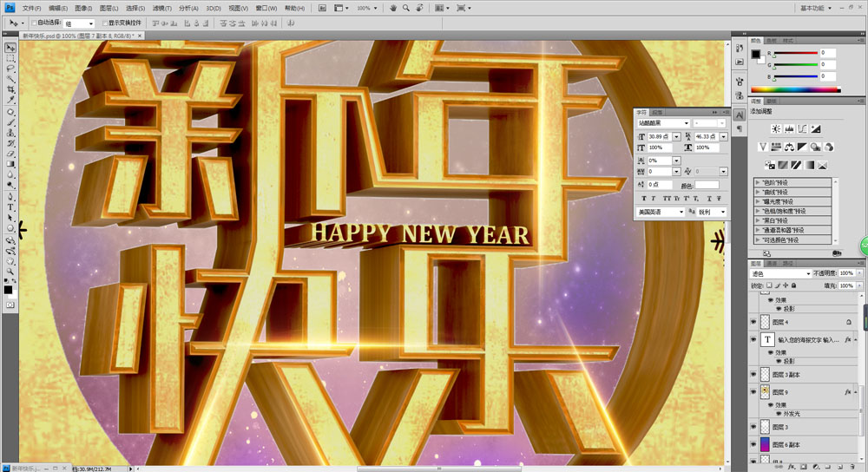Enable the 显示变换控件 checkbox

click(x=104, y=23)
